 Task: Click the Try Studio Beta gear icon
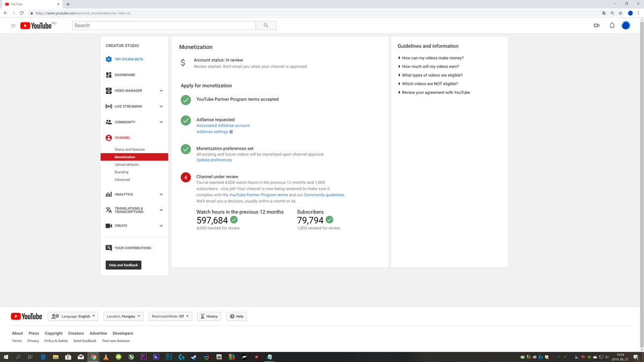click(109, 59)
